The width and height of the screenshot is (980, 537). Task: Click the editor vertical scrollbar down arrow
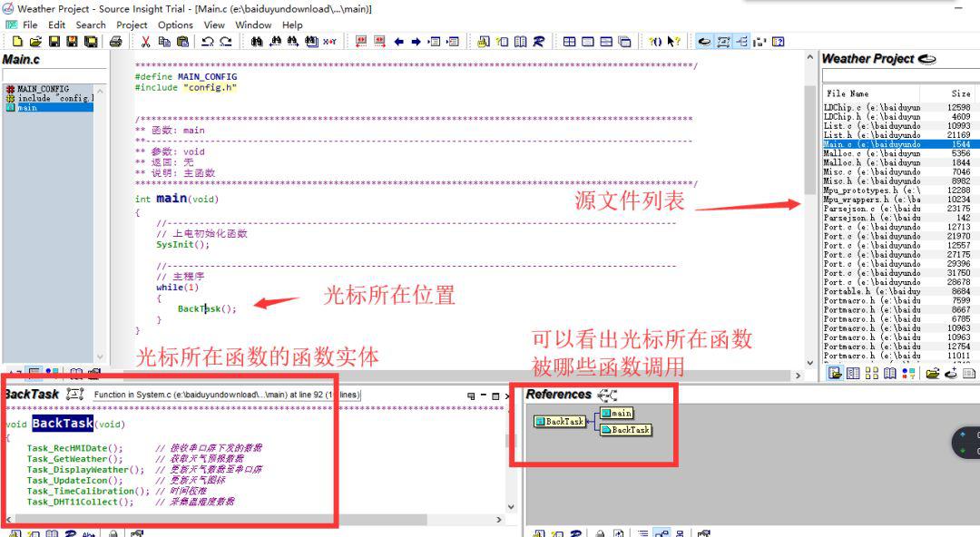pos(810,363)
